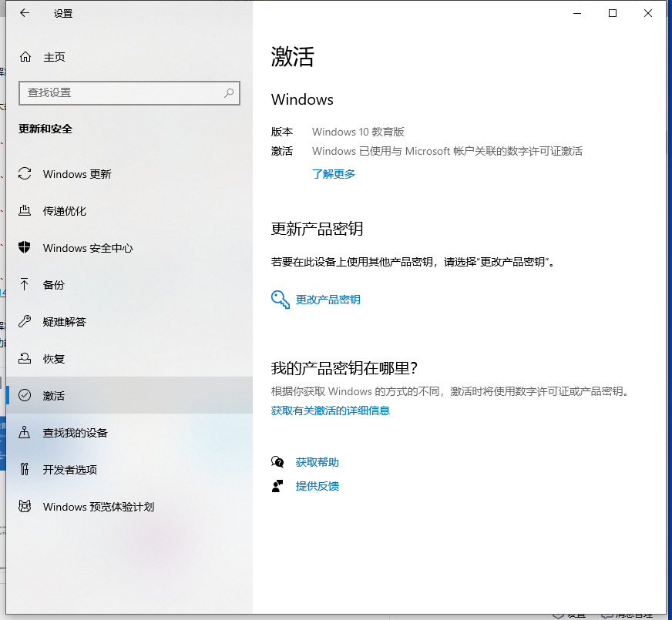Maximize the Settings window

pyautogui.click(x=613, y=13)
